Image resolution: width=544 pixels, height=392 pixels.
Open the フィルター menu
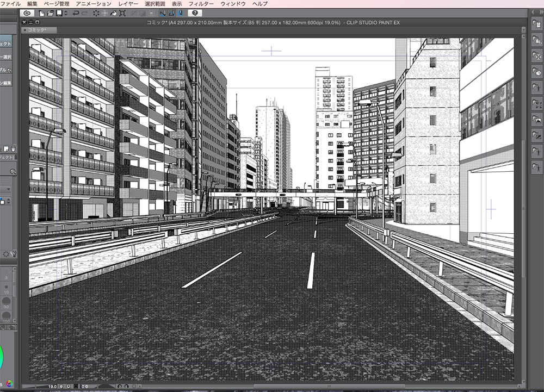point(201,4)
